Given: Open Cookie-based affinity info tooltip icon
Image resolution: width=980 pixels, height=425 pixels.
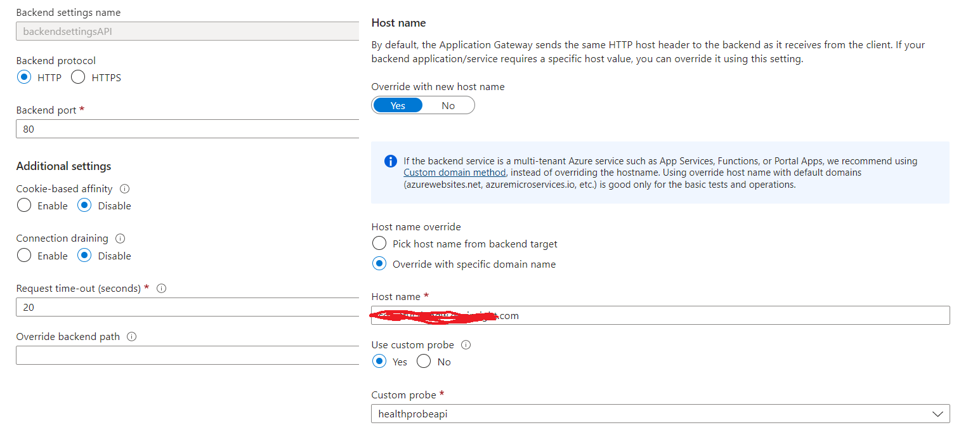Looking at the screenshot, I should coord(124,189).
